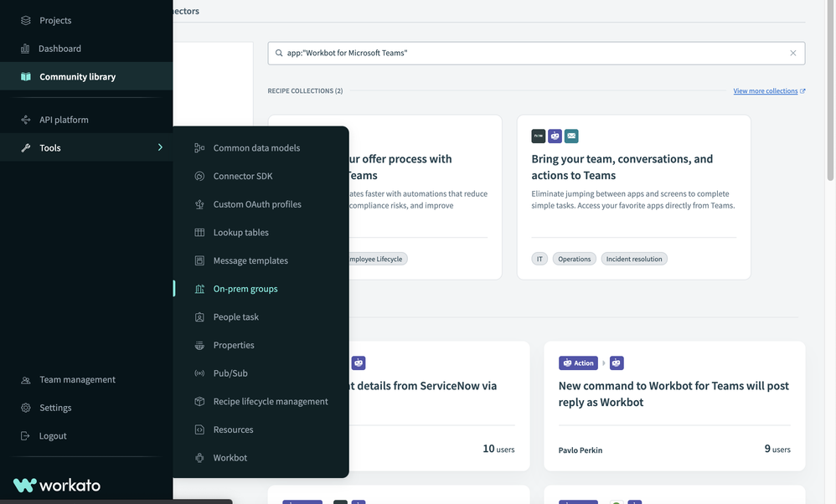Click the Team management people icon
Viewport: 836px width, 504px height.
26,380
